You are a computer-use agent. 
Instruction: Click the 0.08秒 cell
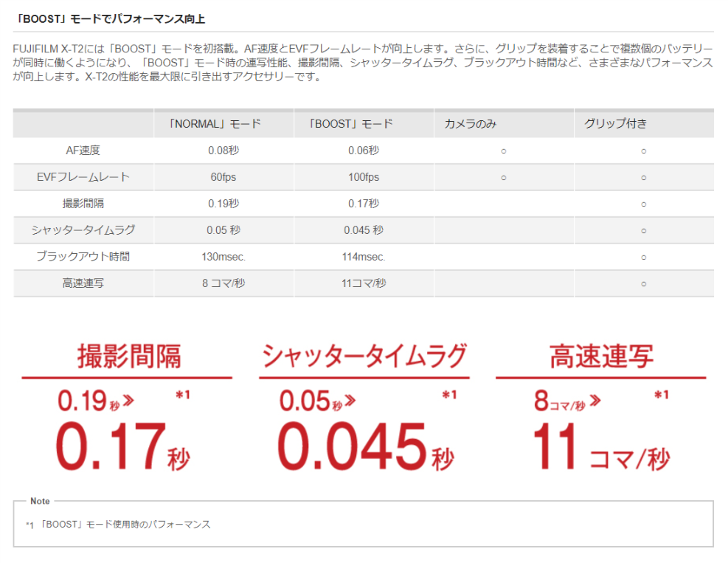pyautogui.click(x=223, y=151)
